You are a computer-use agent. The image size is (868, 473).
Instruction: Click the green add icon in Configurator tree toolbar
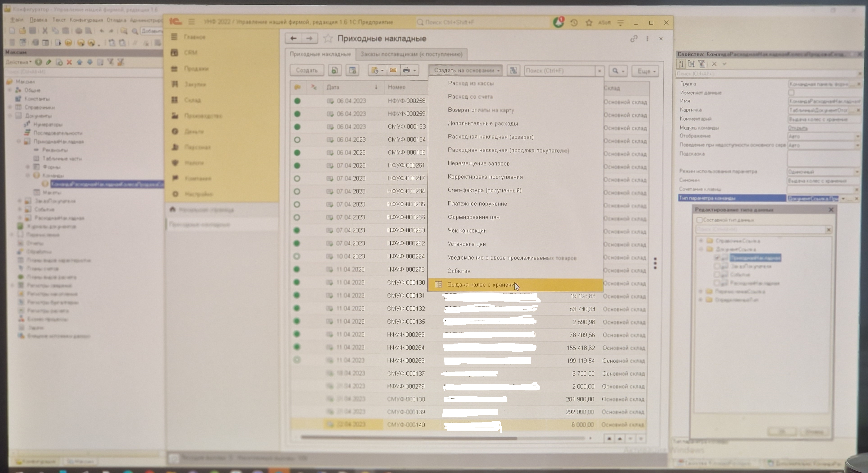tap(38, 62)
